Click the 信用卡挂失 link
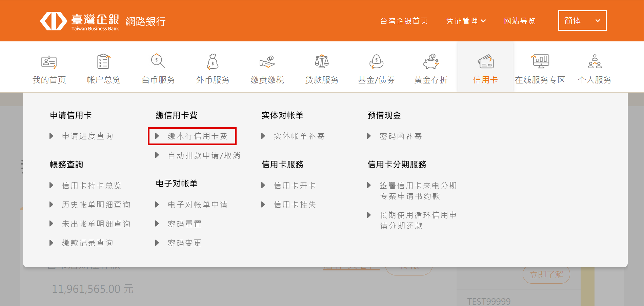The image size is (644, 306). (x=295, y=205)
